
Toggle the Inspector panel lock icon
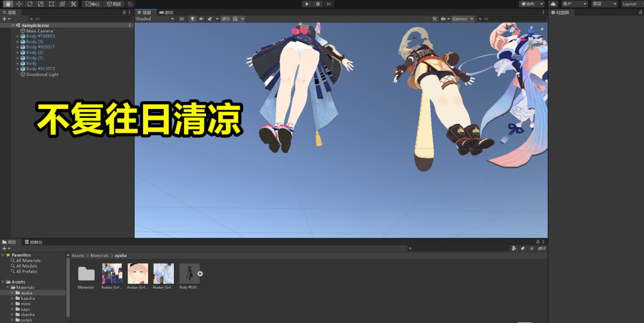click(641, 12)
